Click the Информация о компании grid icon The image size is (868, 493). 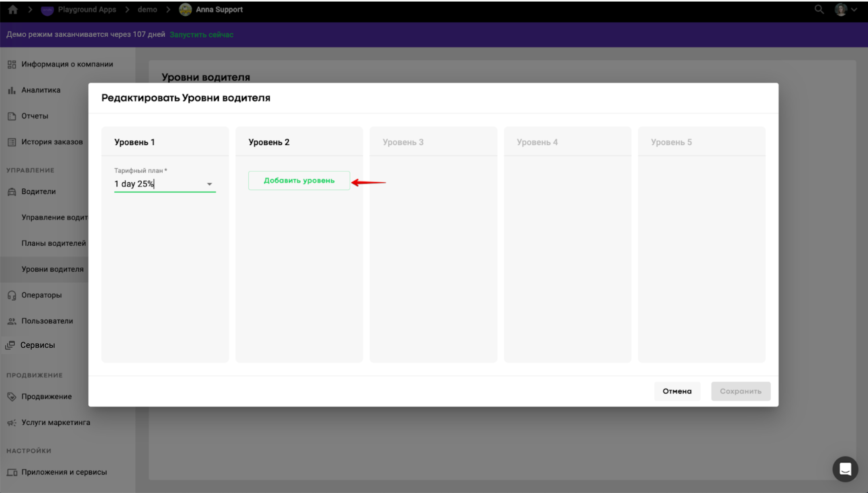pyautogui.click(x=12, y=64)
